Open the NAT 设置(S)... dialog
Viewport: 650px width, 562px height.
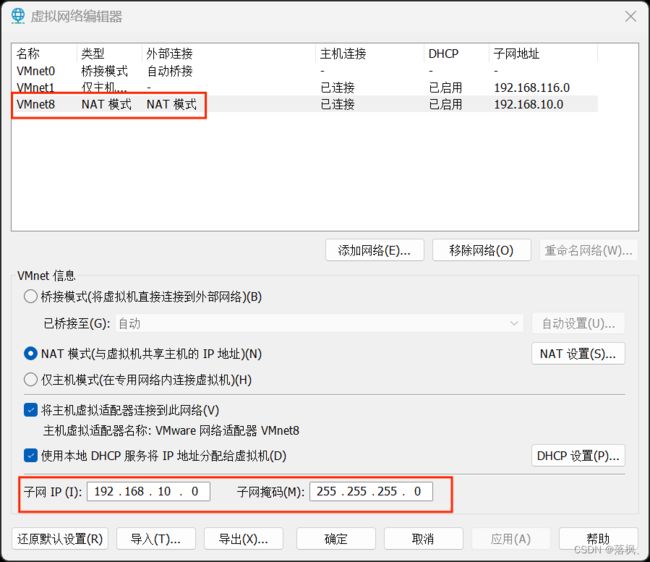click(x=577, y=353)
